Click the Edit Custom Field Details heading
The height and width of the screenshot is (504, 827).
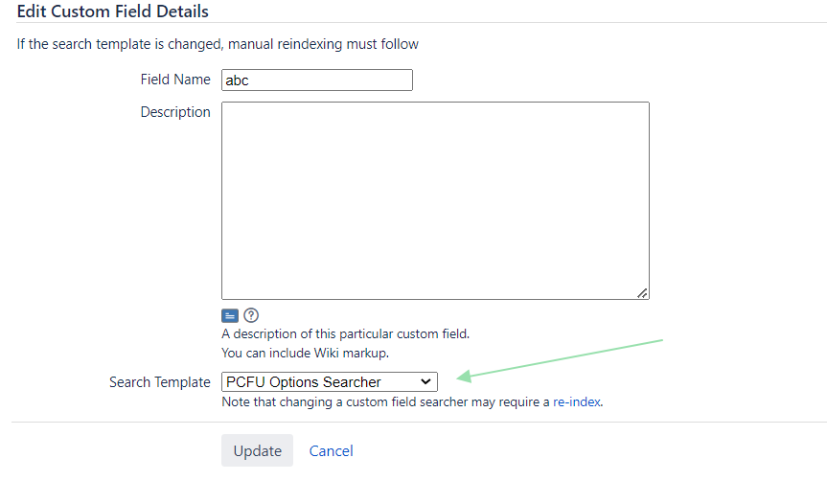point(113,11)
